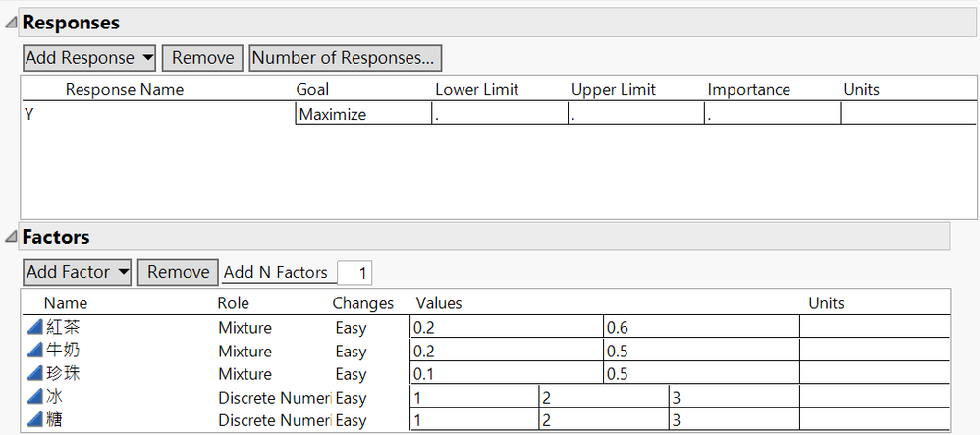Click the Add N Factors count field
This screenshot has height=435, width=980.
(354, 273)
